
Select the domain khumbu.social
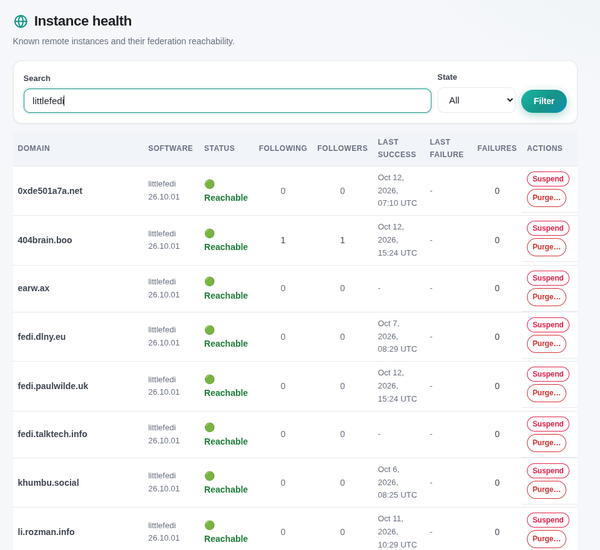48,483
